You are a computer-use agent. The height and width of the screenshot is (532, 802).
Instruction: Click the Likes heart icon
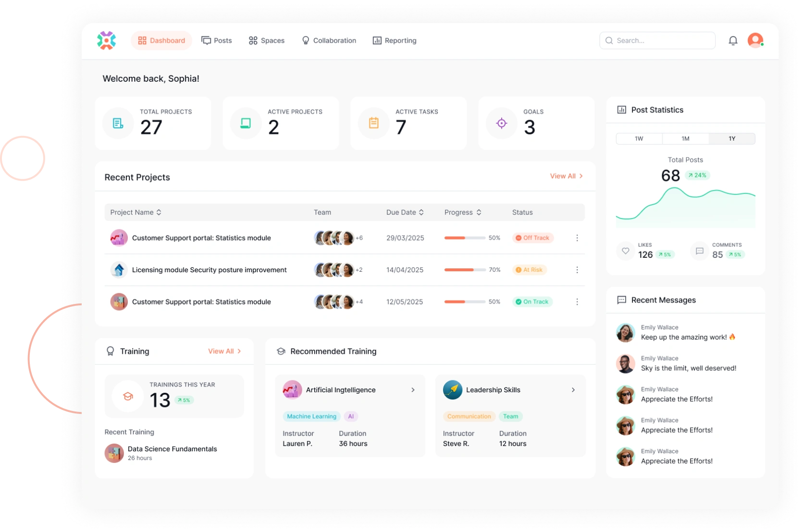[625, 251]
